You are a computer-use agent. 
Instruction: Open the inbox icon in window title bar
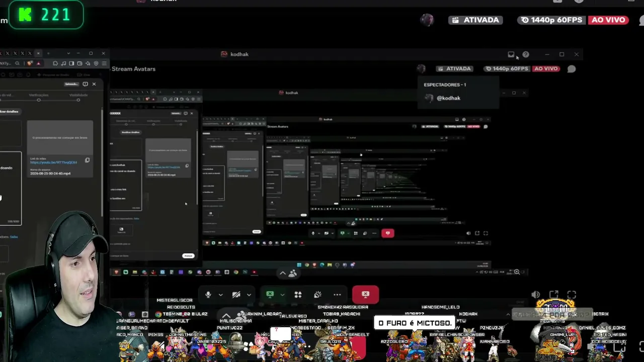click(x=511, y=54)
